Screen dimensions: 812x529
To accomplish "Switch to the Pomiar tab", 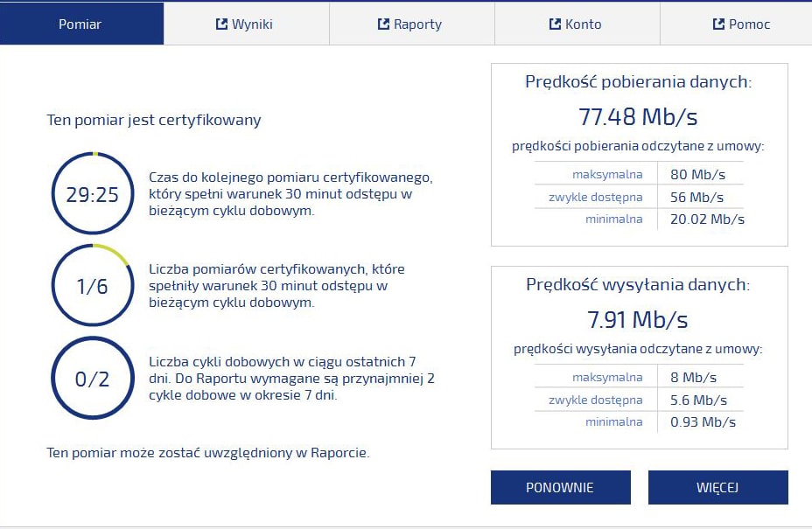I will (82, 24).
